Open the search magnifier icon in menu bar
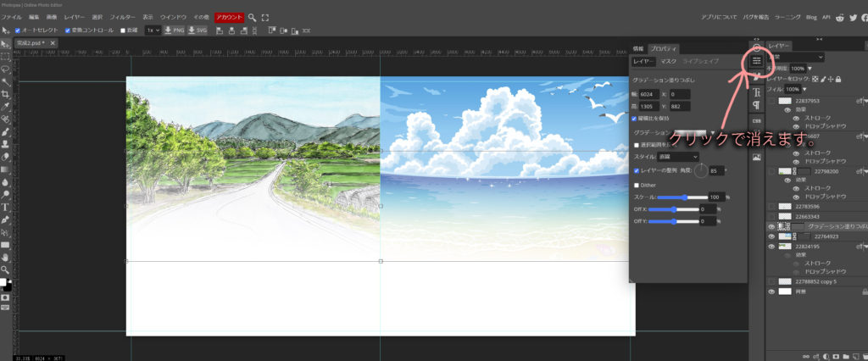 (x=252, y=17)
